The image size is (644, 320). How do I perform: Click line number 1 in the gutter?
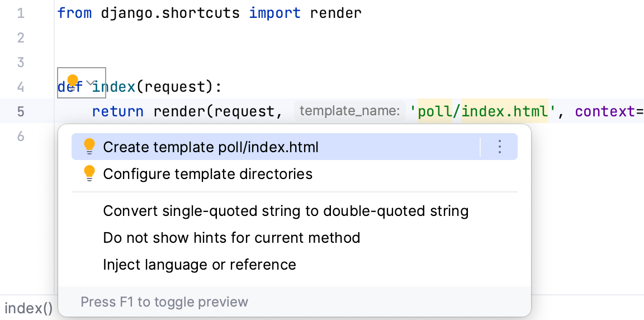21,13
